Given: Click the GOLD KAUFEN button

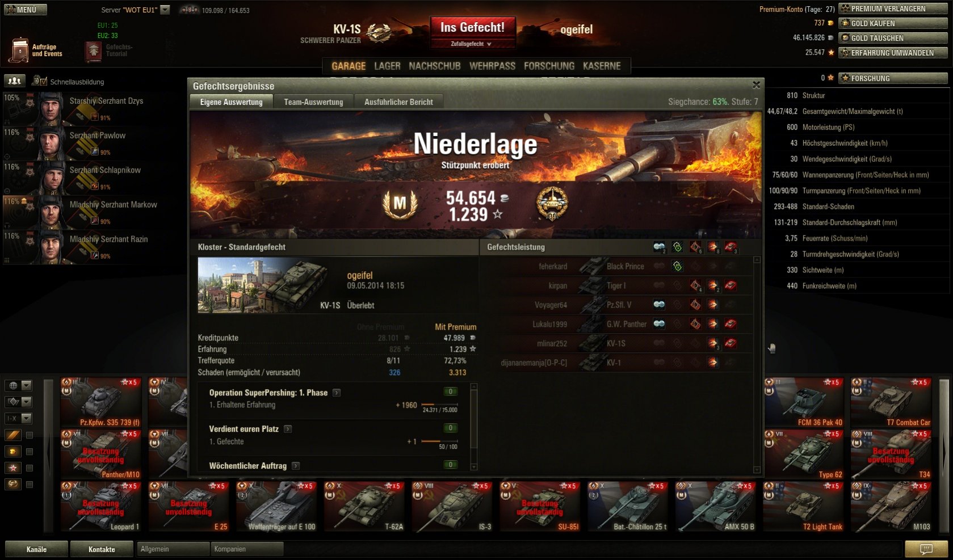Looking at the screenshot, I should point(893,23).
